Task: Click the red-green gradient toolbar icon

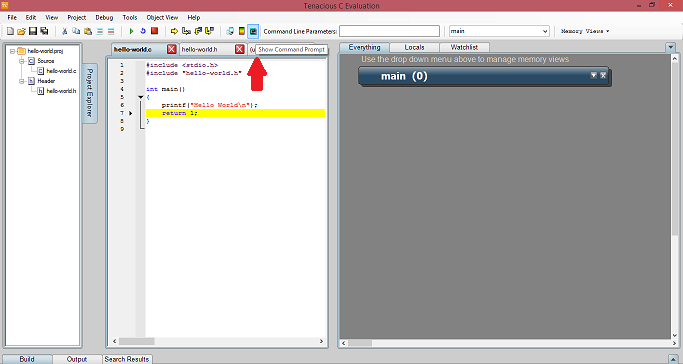Action: (x=242, y=31)
